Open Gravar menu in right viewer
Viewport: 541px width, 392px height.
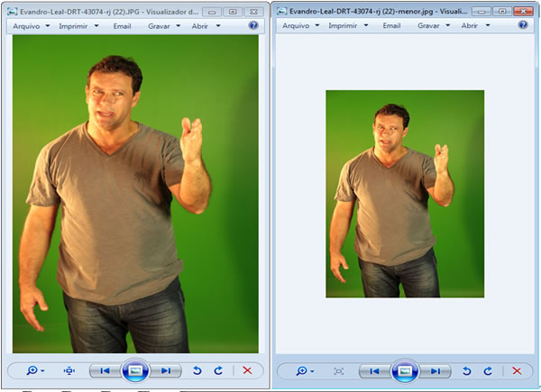coord(428,25)
